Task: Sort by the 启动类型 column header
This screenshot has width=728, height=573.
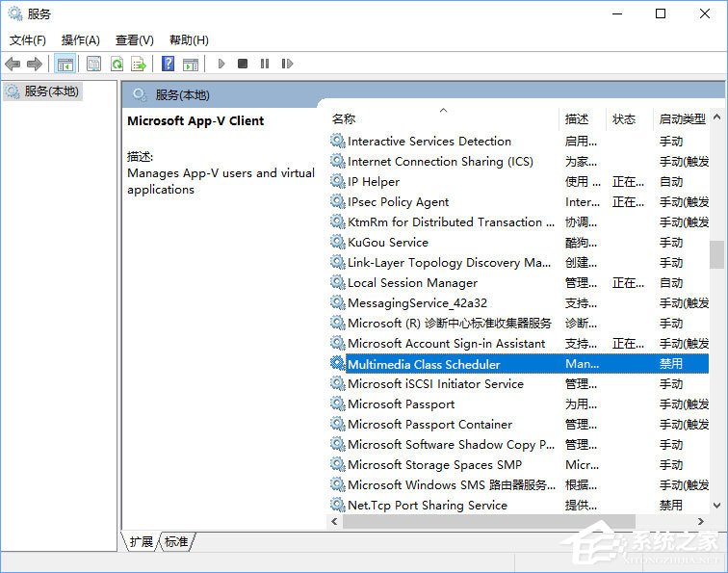Action: (x=682, y=118)
